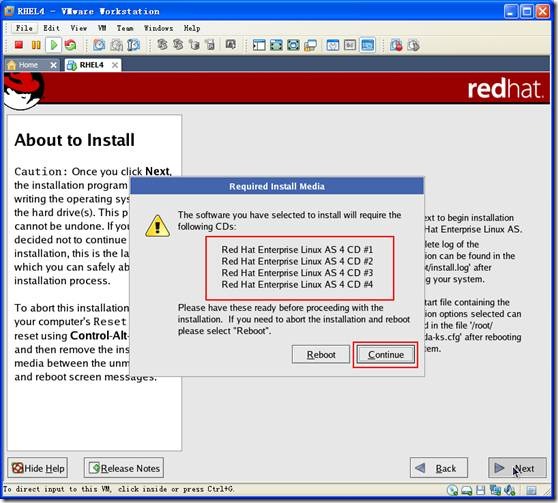The width and height of the screenshot is (558, 503).
Task: Click the sound/USB device status bar icon
Action: (x=510, y=490)
